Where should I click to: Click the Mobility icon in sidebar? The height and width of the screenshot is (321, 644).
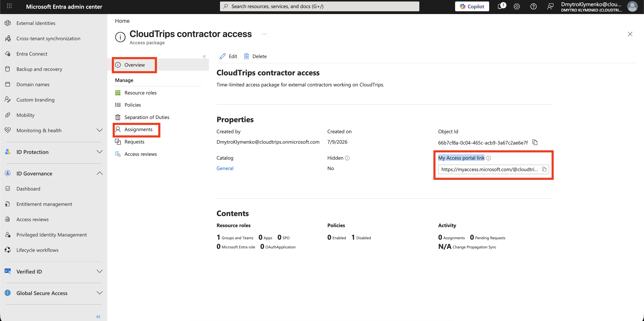(8, 115)
